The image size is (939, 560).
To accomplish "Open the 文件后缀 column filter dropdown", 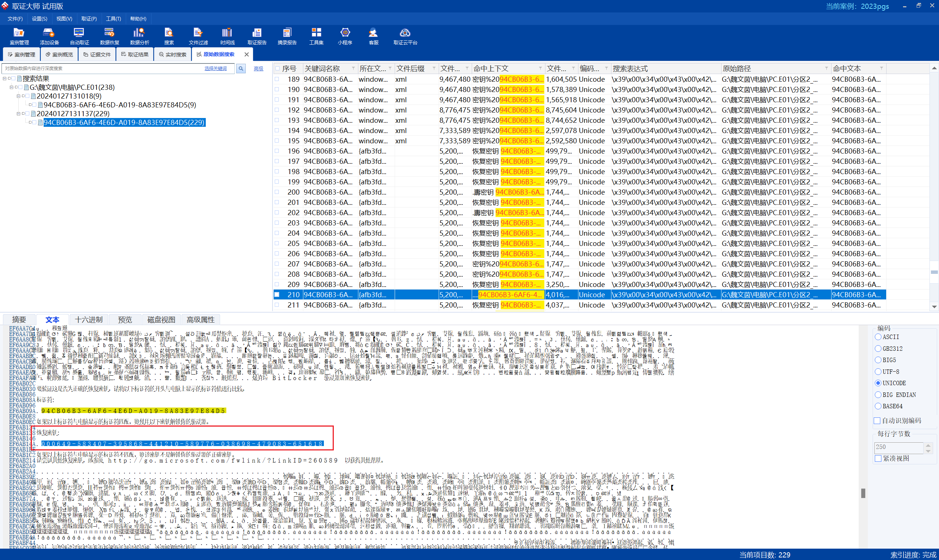I will click(x=434, y=68).
